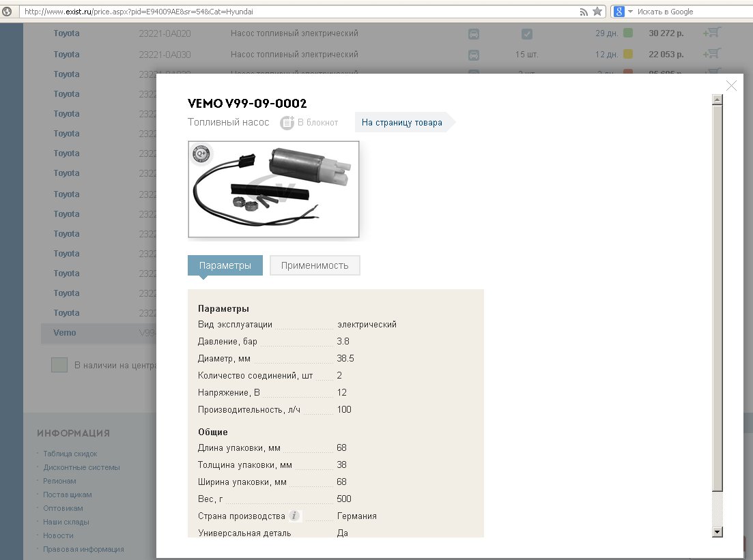Click the 'Ширина упаковки, мм' label

[x=242, y=482]
